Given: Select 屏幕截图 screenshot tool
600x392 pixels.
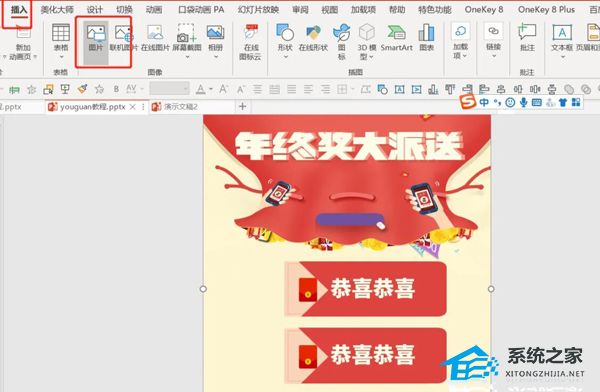Looking at the screenshot, I should pyautogui.click(x=187, y=40).
